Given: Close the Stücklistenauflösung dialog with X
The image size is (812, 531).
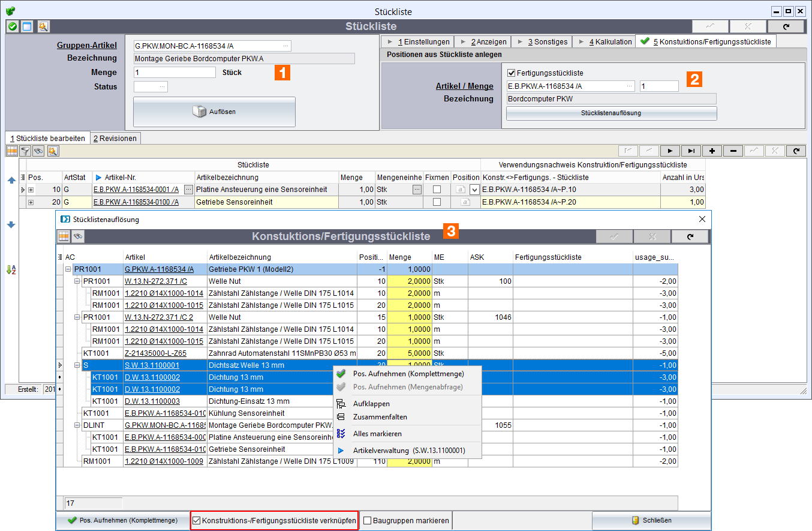Looking at the screenshot, I should [702, 220].
